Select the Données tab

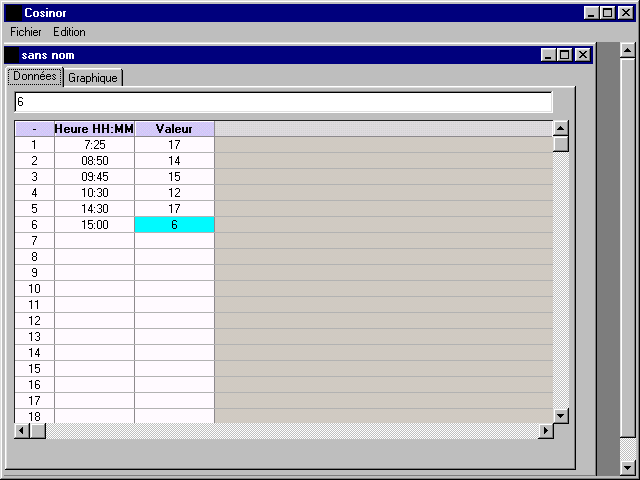(x=35, y=76)
